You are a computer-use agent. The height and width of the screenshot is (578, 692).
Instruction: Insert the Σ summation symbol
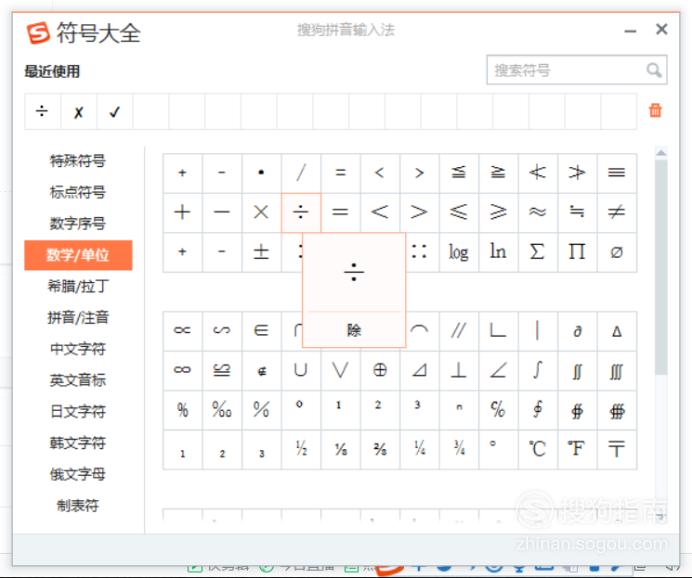(x=538, y=252)
